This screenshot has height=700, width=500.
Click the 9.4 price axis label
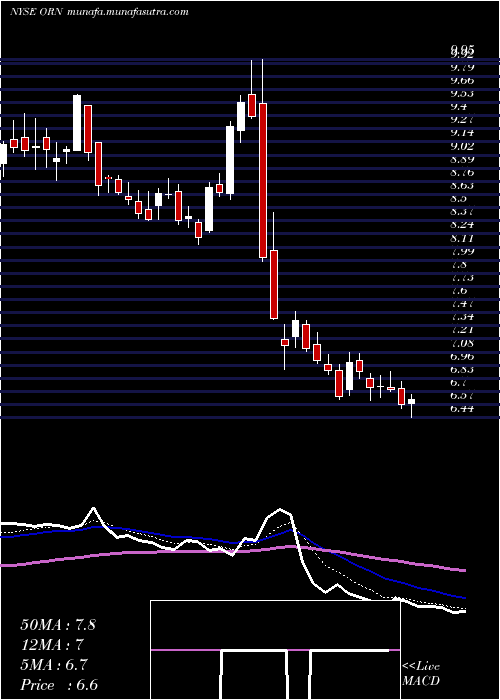click(x=458, y=107)
